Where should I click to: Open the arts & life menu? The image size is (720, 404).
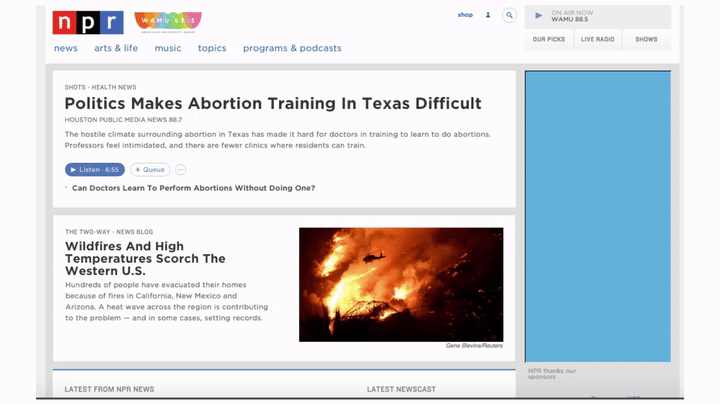coord(116,48)
